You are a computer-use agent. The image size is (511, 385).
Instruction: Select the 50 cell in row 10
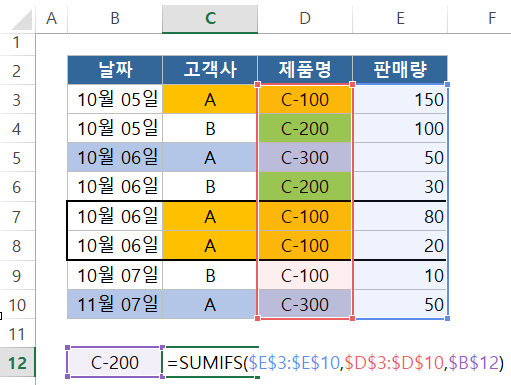(x=400, y=304)
